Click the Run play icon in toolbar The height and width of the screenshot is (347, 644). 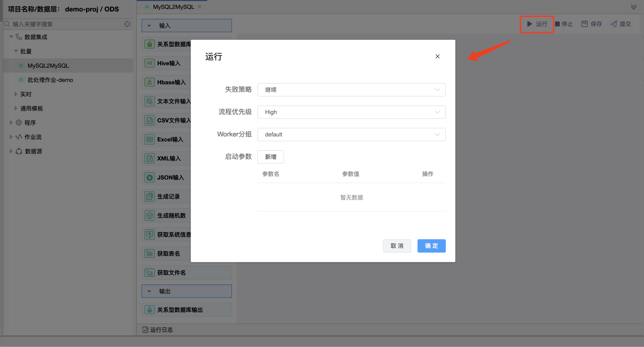tap(529, 24)
